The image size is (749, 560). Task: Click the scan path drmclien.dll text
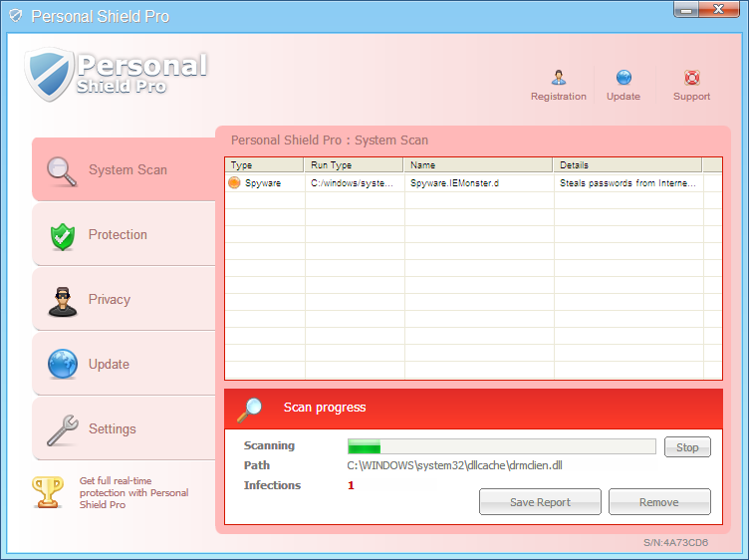454,465
